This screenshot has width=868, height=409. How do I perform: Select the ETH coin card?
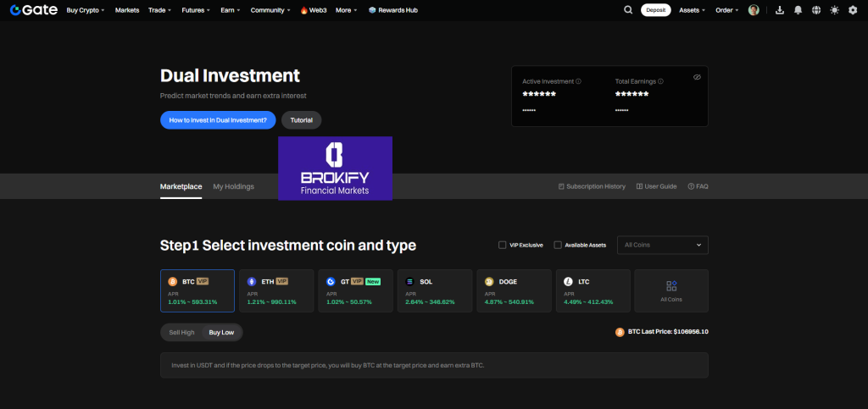pyautogui.click(x=275, y=290)
